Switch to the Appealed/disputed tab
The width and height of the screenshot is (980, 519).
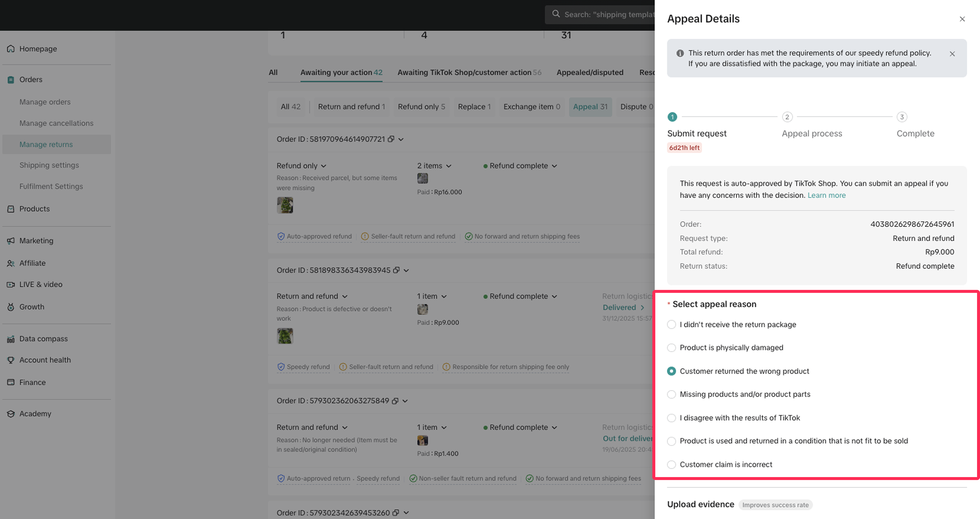coord(590,72)
